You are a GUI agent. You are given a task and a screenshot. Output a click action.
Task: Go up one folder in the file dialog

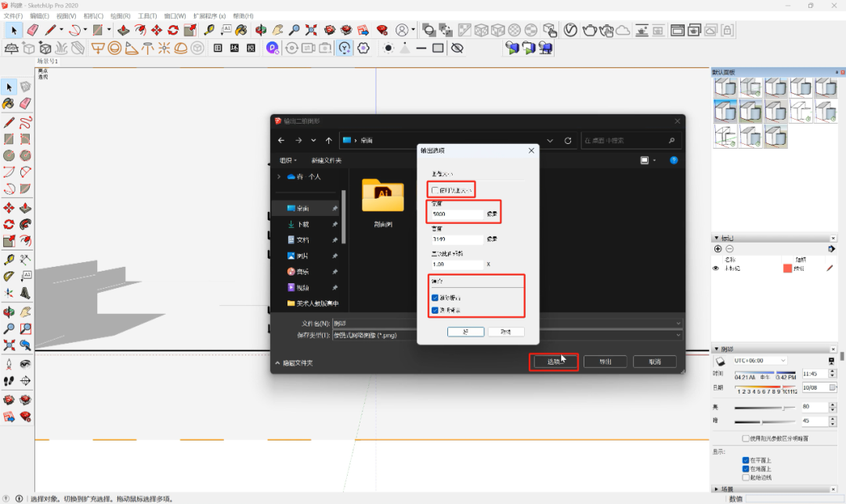point(328,140)
